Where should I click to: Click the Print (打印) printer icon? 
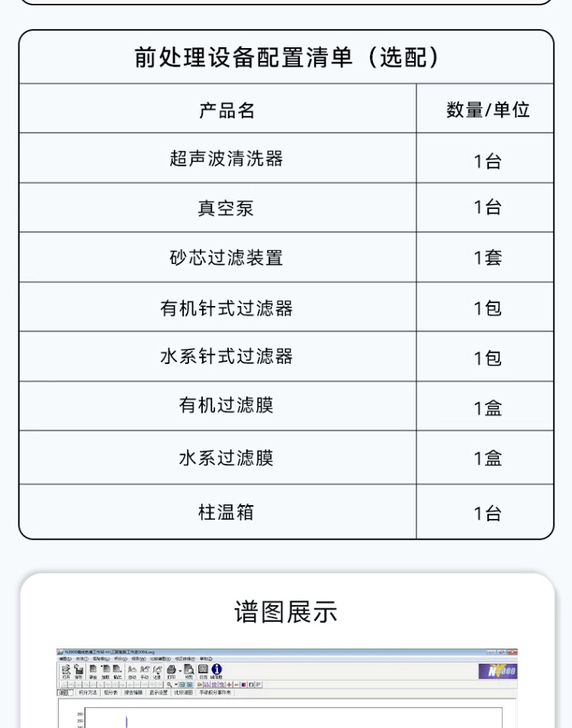(x=171, y=671)
